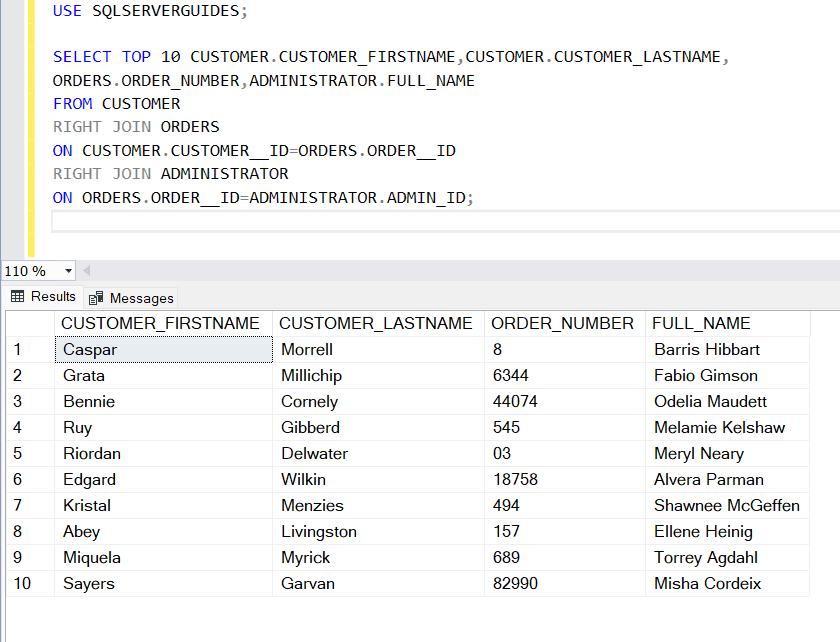Click the empty line below the SQL query
The image size is (840, 642).
tap(200, 221)
